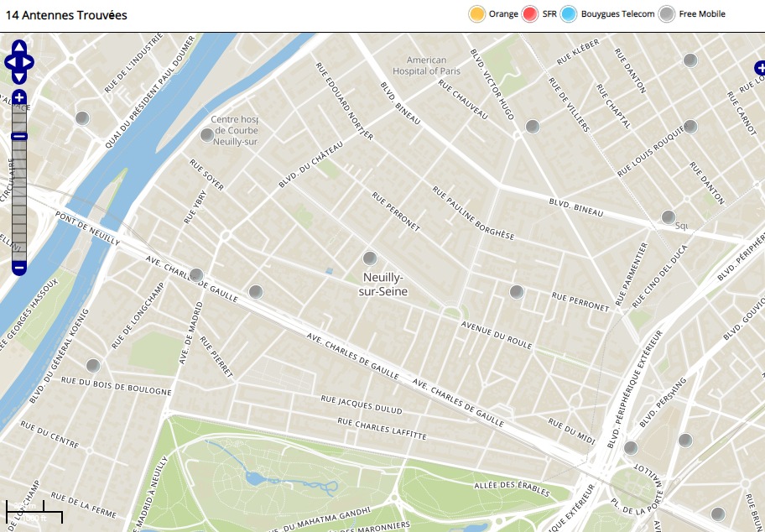765x532 pixels.
Task: Toggle the SFR operator filter
Action: tap(529, 14)
